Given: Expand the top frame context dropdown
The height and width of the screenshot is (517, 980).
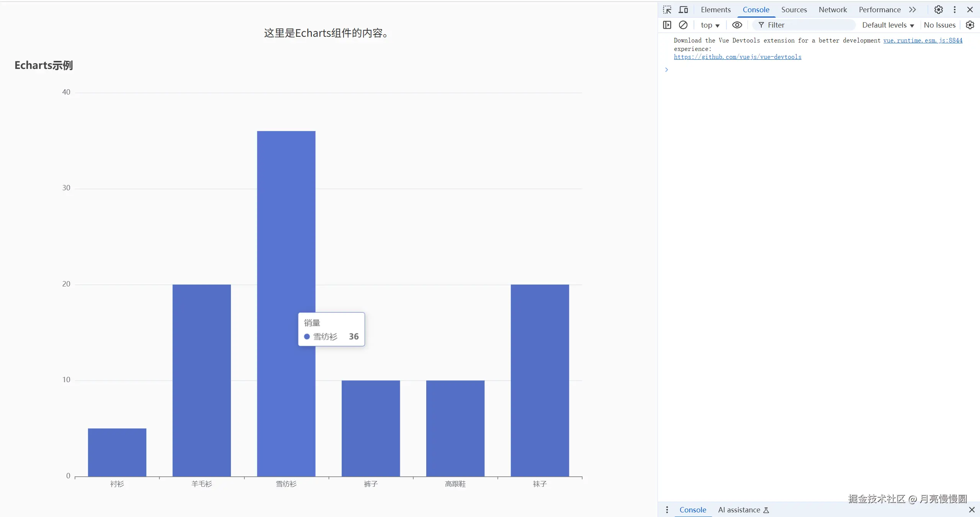Looking at the screenshot, I should [710, 25].
